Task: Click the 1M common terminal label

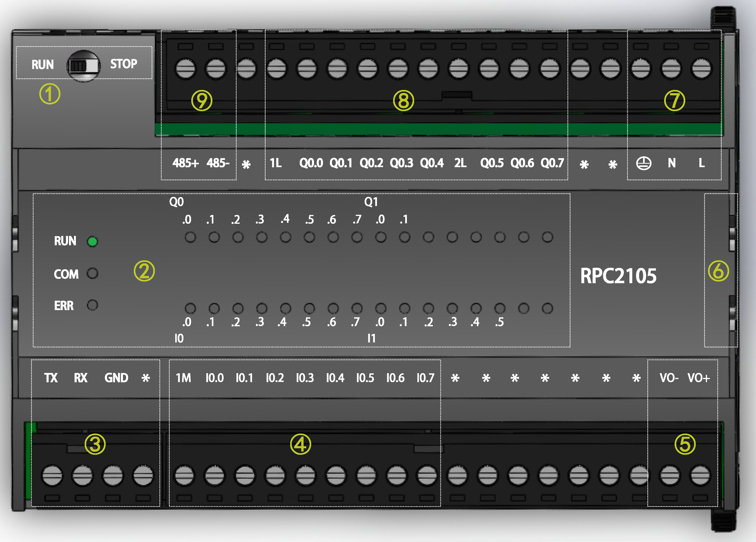Action: click(x=183, y=378)
